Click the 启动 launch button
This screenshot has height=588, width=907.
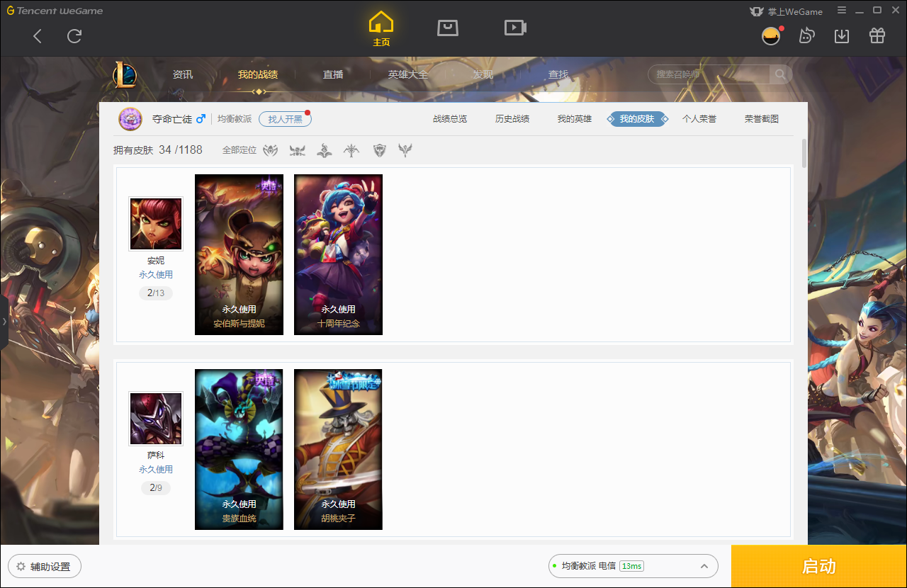point(818,566)
